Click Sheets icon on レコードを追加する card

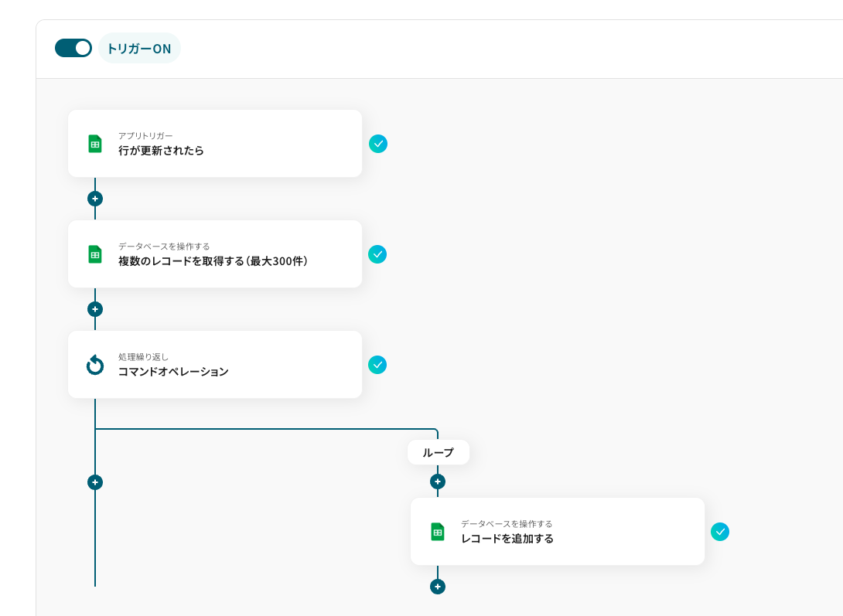pos(438,533)
